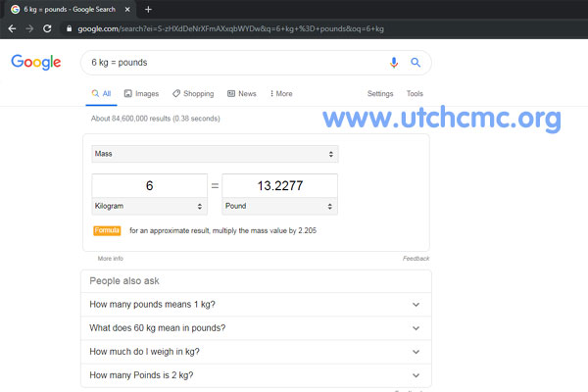
Task: Open search Tools
Action: tap(415, 94)
